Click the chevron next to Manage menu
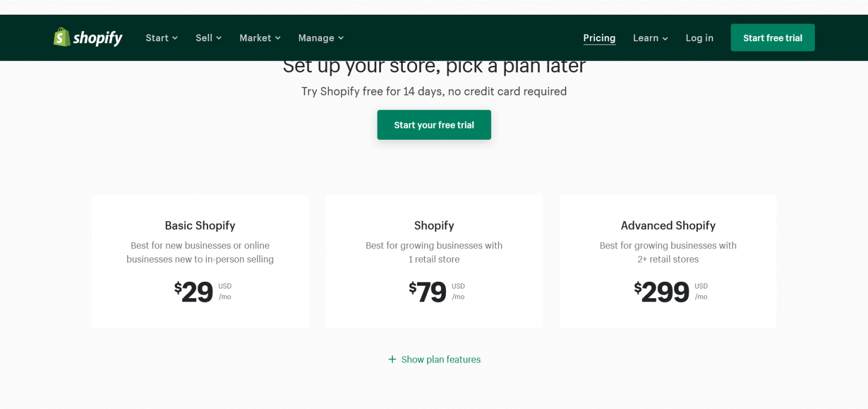Viewport: 868px width, 409px height. click(340, 38)
